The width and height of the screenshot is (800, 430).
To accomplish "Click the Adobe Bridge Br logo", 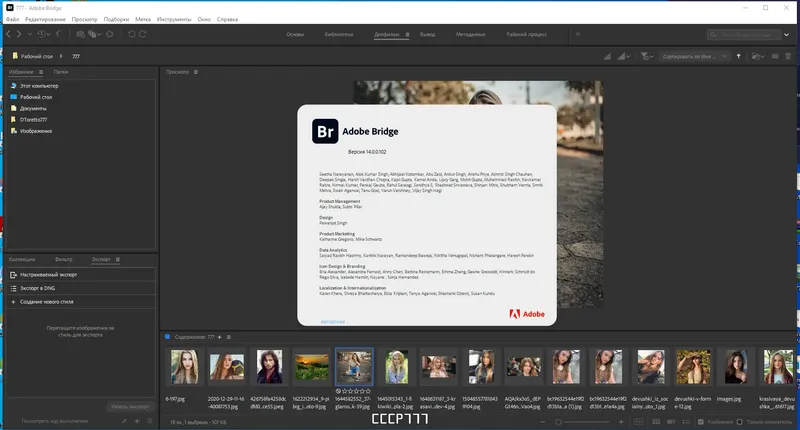I will 325,131.
